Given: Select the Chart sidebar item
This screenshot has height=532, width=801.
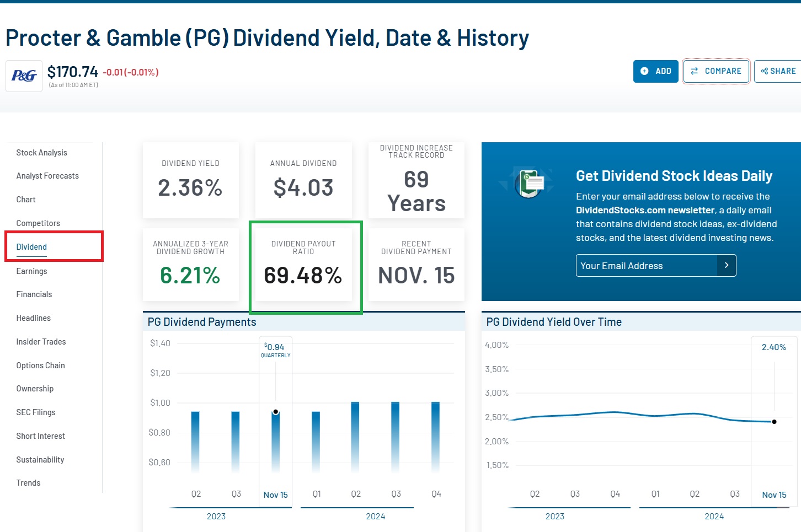Looking at the screenshot, I should coord(26,200).
